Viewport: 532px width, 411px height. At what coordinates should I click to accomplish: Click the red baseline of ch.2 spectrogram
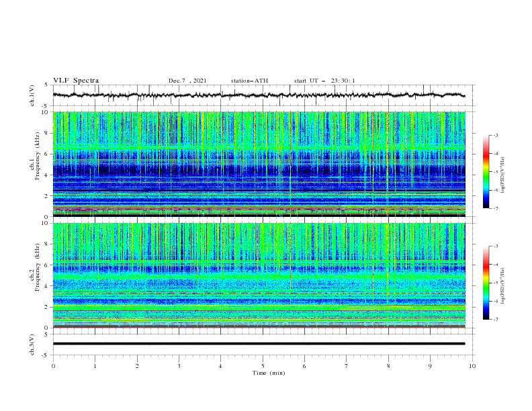[x=259, y=327]
